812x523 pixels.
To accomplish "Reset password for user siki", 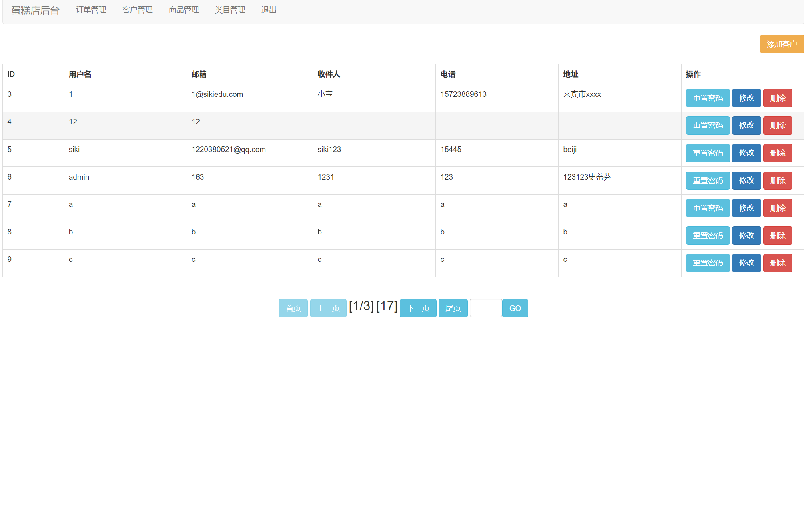I will 707,153.
